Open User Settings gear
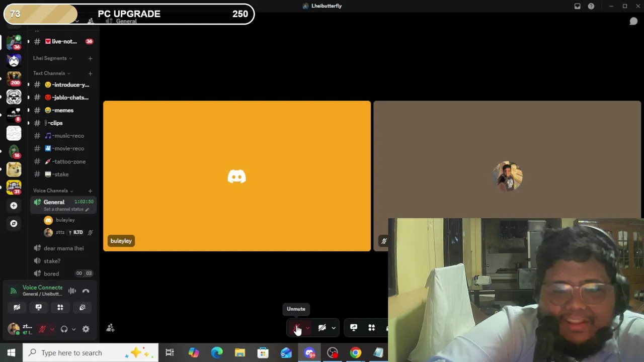 pos(86,329)
